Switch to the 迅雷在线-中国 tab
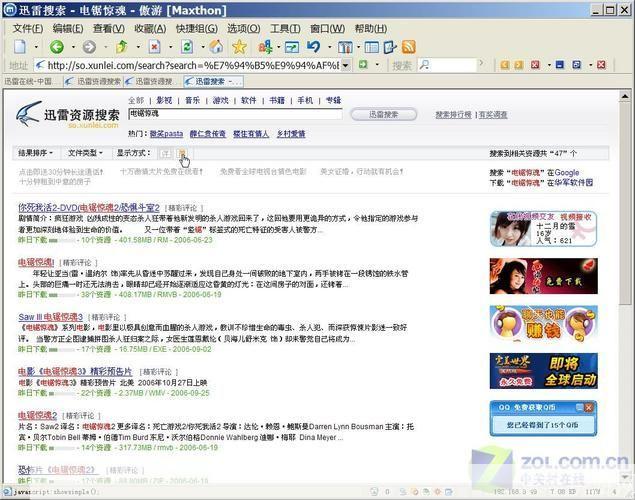The image size is (635, 500). 32,81
